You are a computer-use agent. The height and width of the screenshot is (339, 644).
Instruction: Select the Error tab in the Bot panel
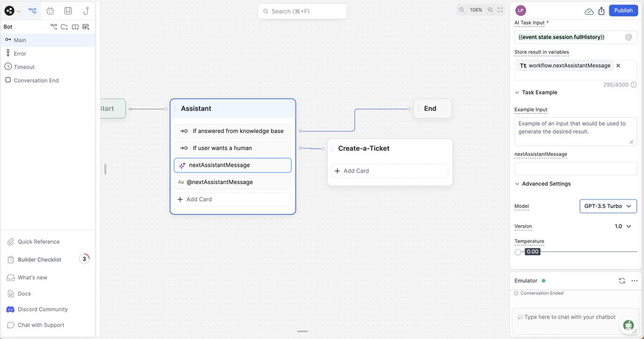pyautogui.click(x=20, y=53)
